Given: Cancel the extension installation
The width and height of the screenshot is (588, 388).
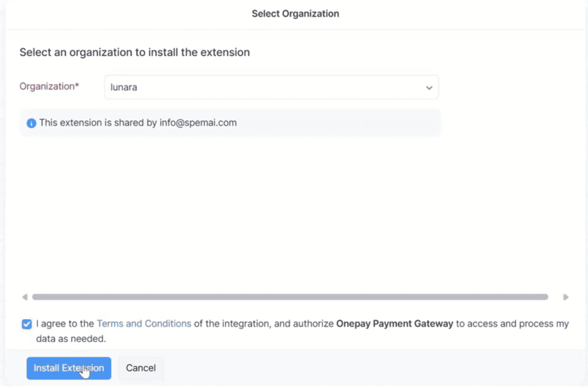Looking at the screenshot, I should [141, 368].
